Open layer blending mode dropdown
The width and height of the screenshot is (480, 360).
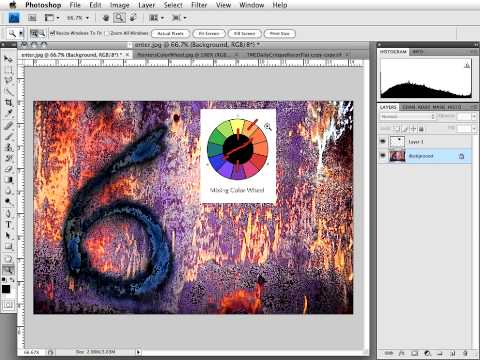[408, 116]
